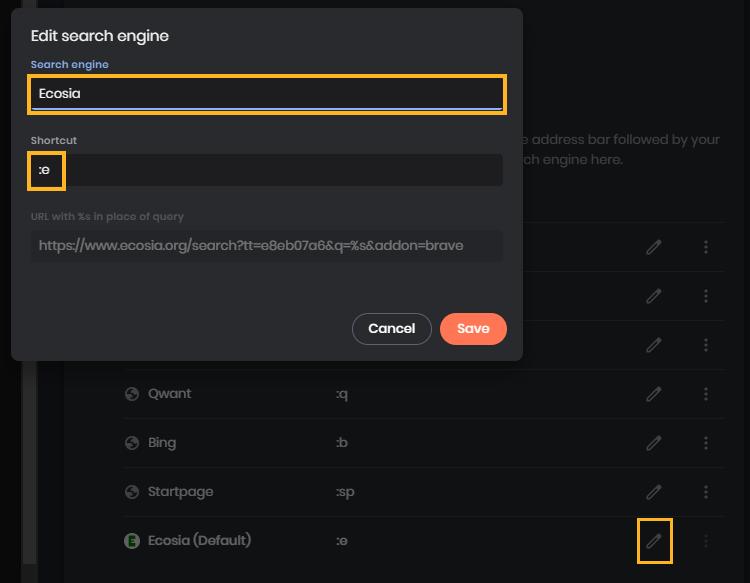The width and height of the screenshot is (750, 583).
Task: Click into the Shortcut field showing :e
Action: [267, 170]
